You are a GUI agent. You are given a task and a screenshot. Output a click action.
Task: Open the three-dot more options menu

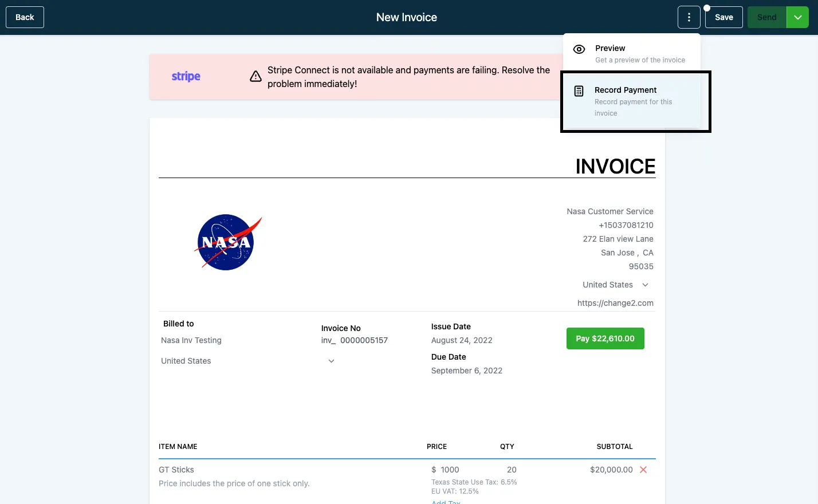[x=689, y=17]
